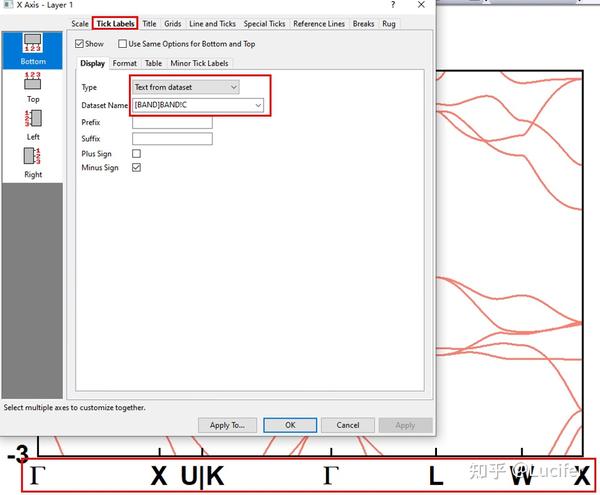Open the Reference Lines tab
The width and height of the screenshot is (600, 495).
(x=319, y=24)
